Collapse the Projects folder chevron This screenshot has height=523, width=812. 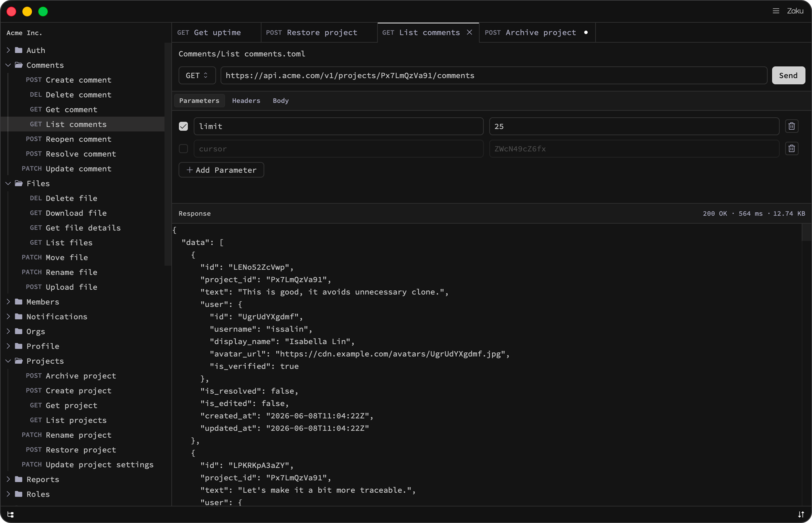tap(8, 361)
